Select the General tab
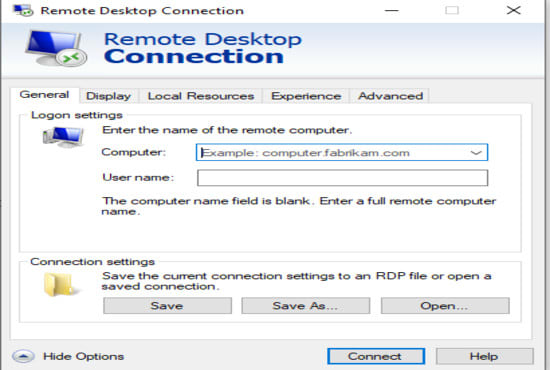550x370 pixels. click(44, 95)
